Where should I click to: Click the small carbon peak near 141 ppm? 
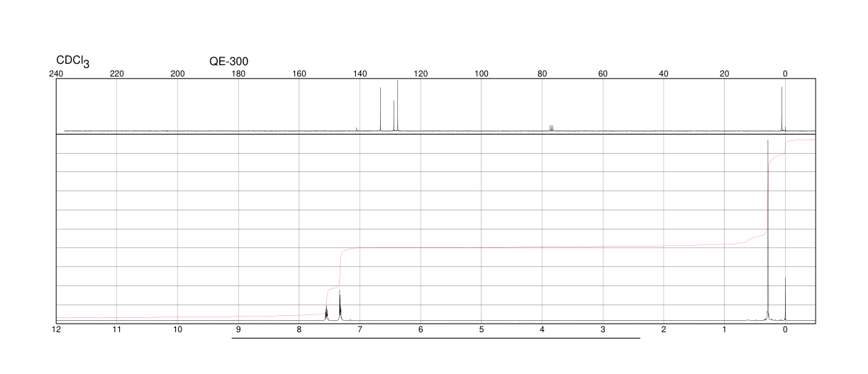click(x=357, y=129)
